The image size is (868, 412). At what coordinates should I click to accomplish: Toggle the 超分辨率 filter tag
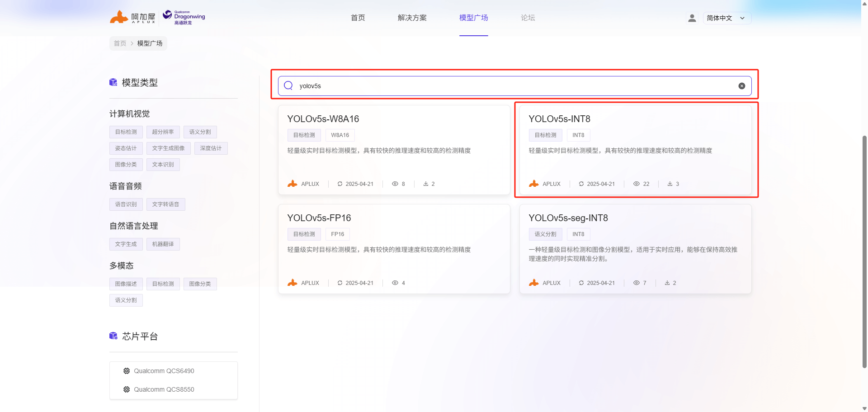coord(163,132)
